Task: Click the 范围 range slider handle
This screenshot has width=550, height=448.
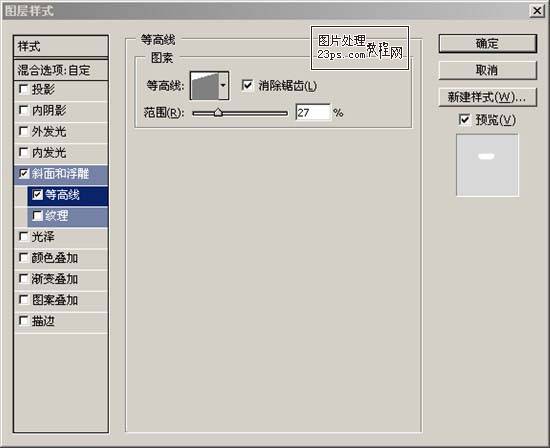Action: 218,113
